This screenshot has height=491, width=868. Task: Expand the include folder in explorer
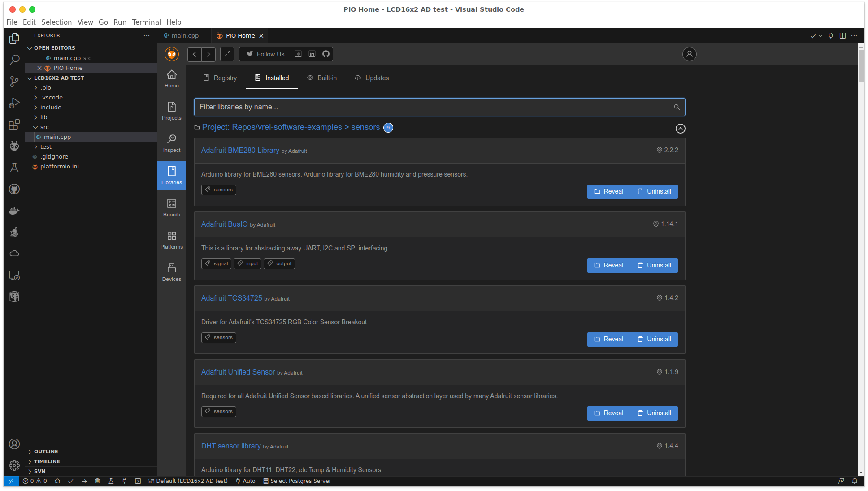coord(51,108)
